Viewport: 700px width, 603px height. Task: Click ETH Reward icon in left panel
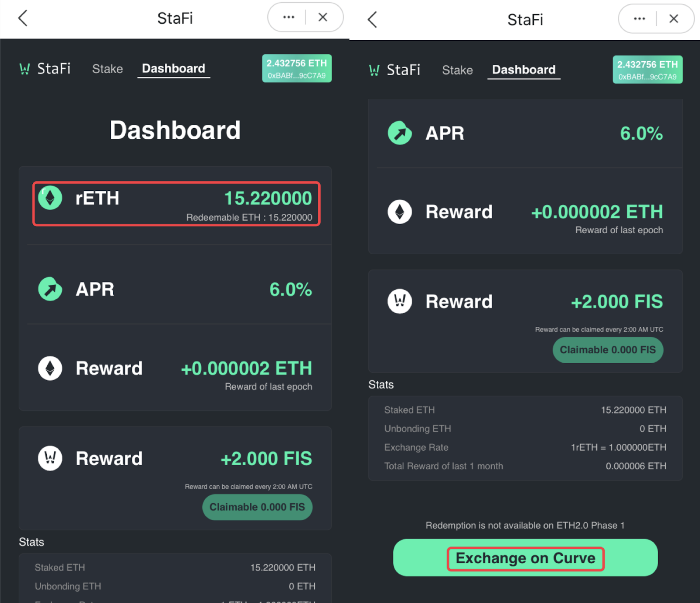point(50,368)
